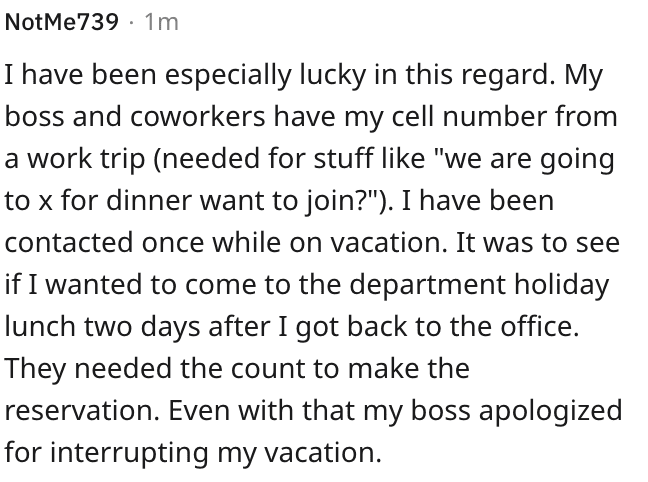Viewport: 648px width, 482px height.
Task: Click the dot separator after the username
Action: pyautogui.click(x=131, y=22)
